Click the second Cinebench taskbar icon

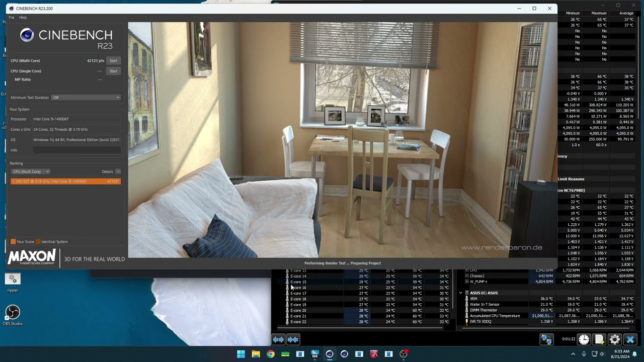coord(344,354)
